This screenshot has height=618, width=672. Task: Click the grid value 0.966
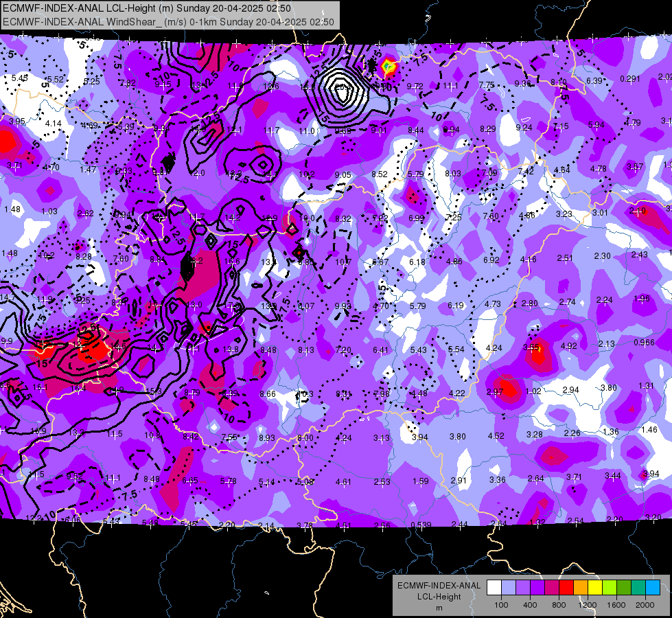click(644, 342)
